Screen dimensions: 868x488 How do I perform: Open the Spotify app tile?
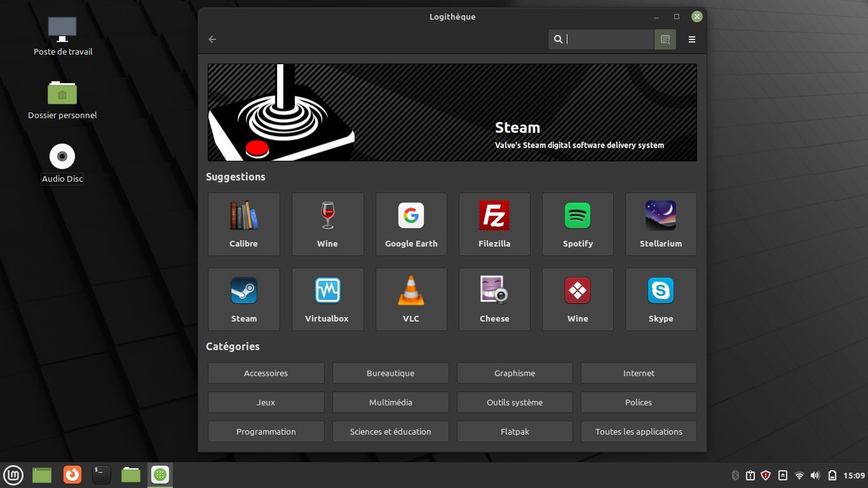coord(578,224)
